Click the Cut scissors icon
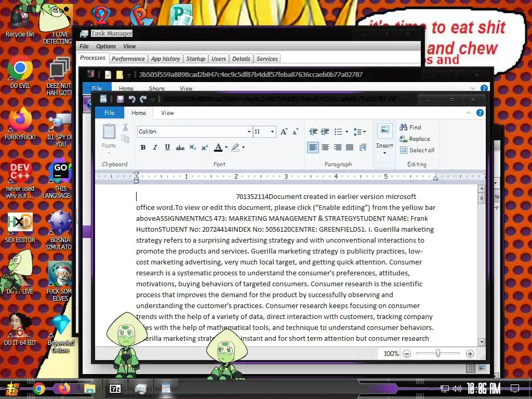The width and height of the screenshot is (532, 399). point(126,127)
